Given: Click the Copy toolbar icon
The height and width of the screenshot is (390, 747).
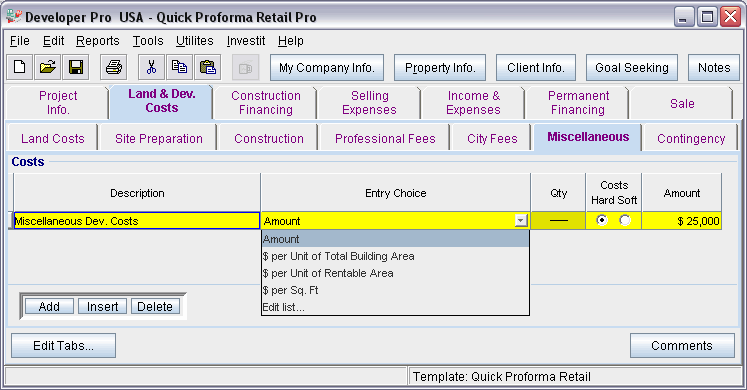Looking at the screenshot, I should point(180,67).
